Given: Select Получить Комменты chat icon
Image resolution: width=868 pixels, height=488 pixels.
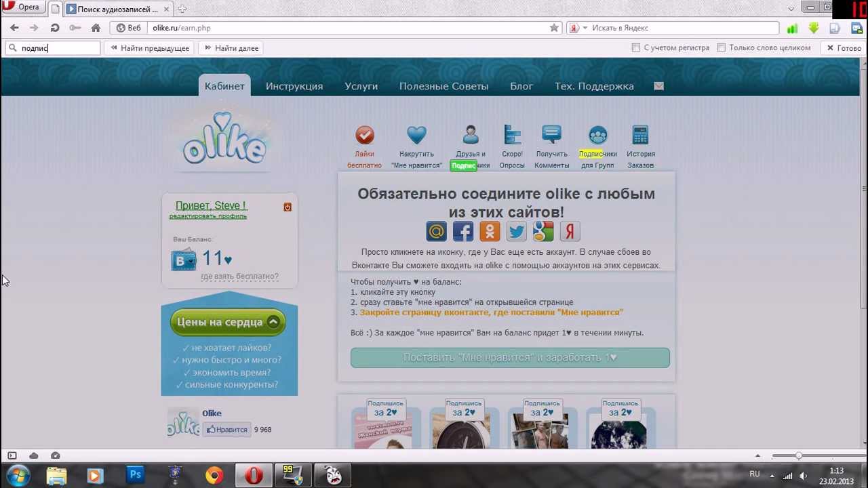Looking at the screenshot, I should pos(551,135).
